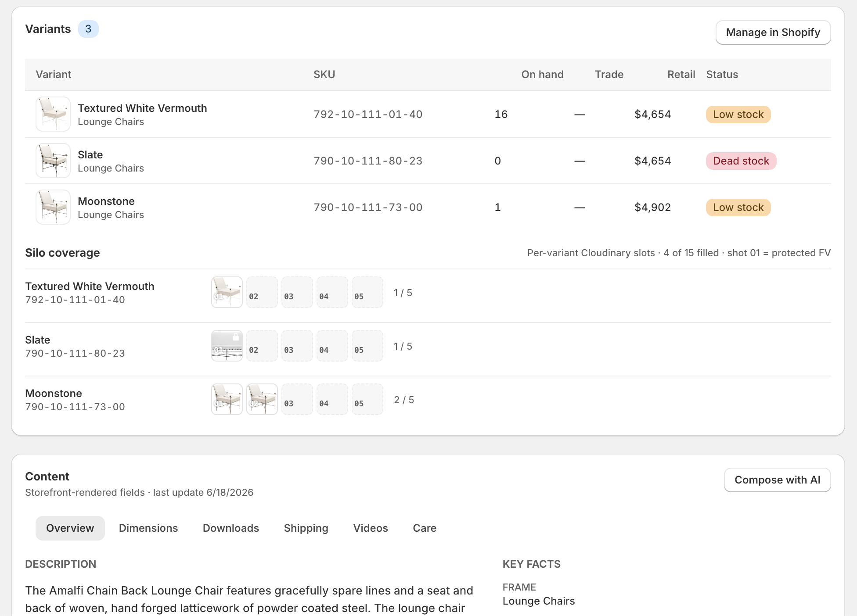Click the Dead stock badge for Slate

click(741, 161)
